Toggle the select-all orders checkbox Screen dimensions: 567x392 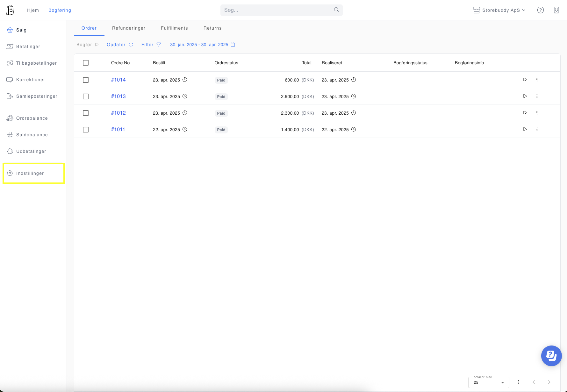point(86,63)
